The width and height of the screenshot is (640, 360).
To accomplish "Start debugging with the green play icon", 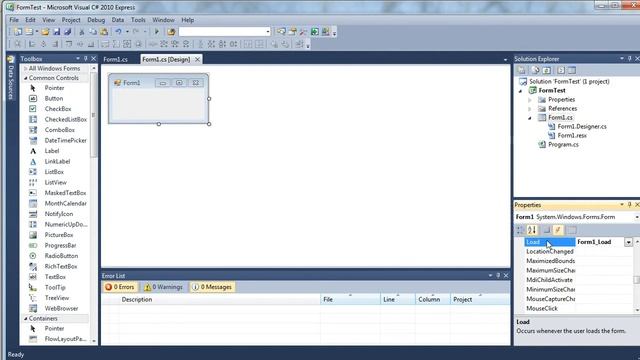I will coord(157,32).
